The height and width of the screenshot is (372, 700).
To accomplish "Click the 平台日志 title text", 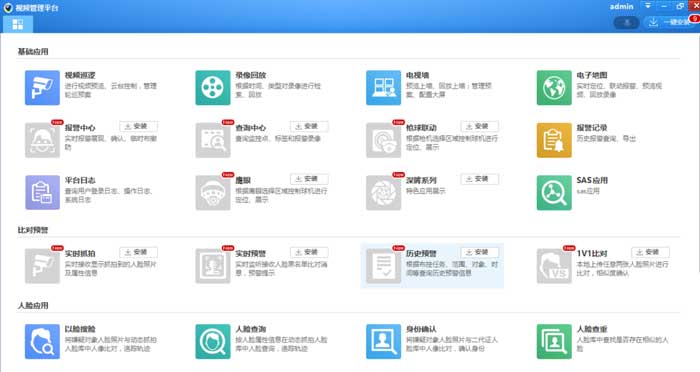I will [80, 180].
